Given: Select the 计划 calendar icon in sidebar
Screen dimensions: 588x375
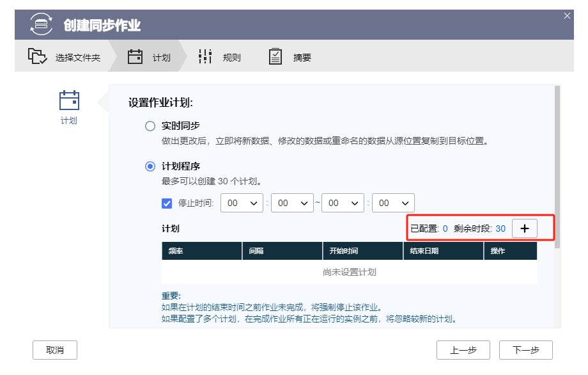Looking at the screenshot, I should coord(68,100).
